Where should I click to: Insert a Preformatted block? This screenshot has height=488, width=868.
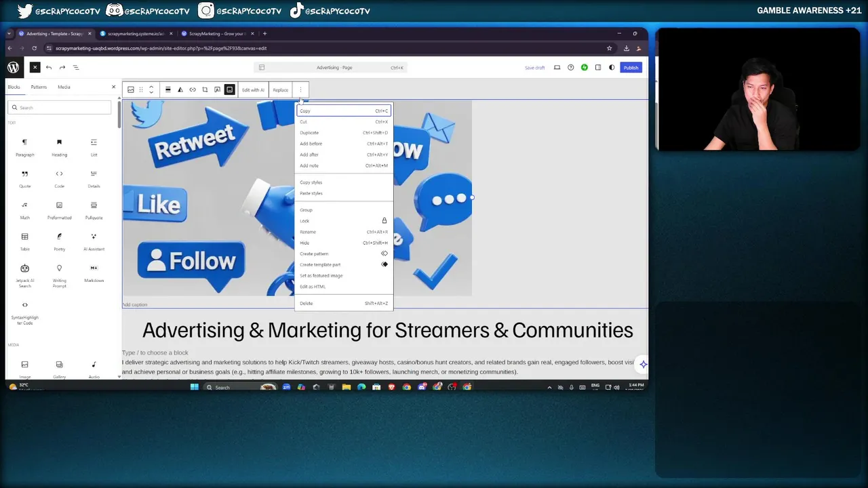tap(59, 210)
